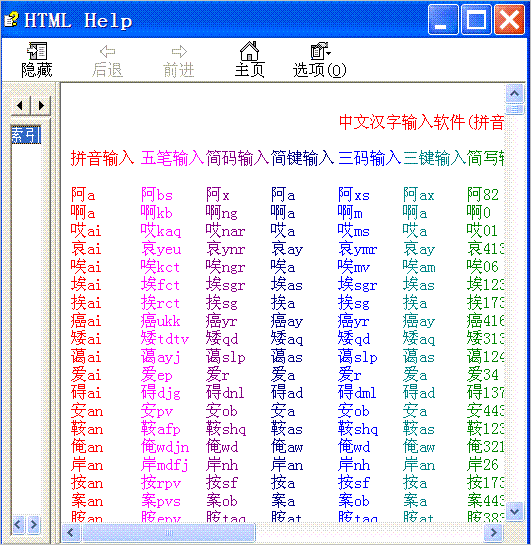Screen dimensions: 531x545
Task: Click content horizontal scrollbar right arrow
Action: [493, 532]
